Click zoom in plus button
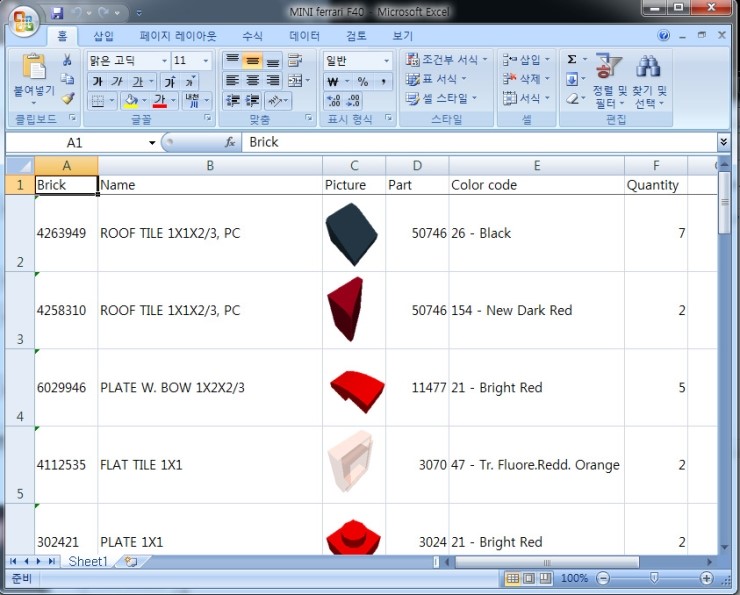Screen dimensions: 740x595 pyautogui.click(x=706, y=578)
